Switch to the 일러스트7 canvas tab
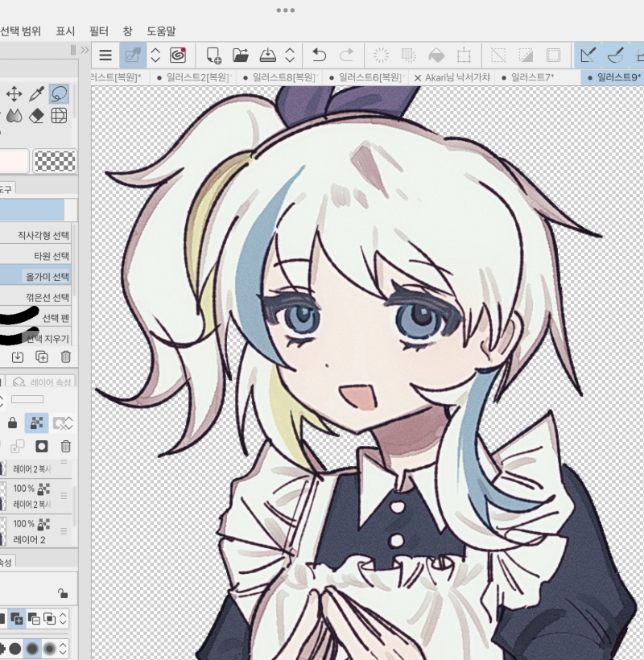 (x=527, y=77)
